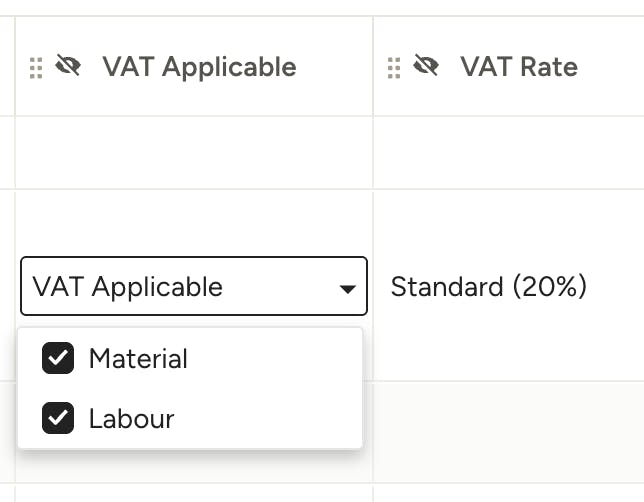644x502 pixels.
Task: Toggle the hidden-eye icon beside VAT Rate header
Action: coord(426,65)
